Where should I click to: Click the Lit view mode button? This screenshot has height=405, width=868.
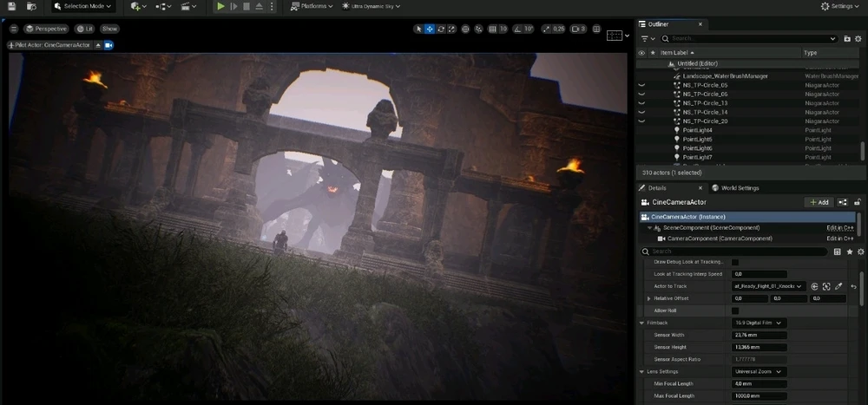(x=85, y=29)
